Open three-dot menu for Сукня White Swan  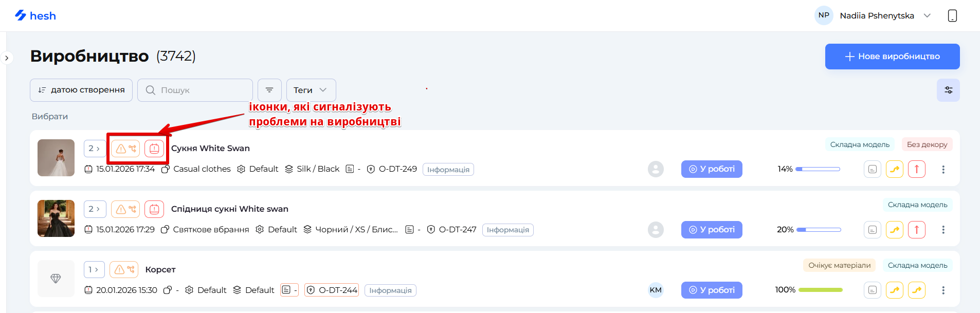[943, 169]
